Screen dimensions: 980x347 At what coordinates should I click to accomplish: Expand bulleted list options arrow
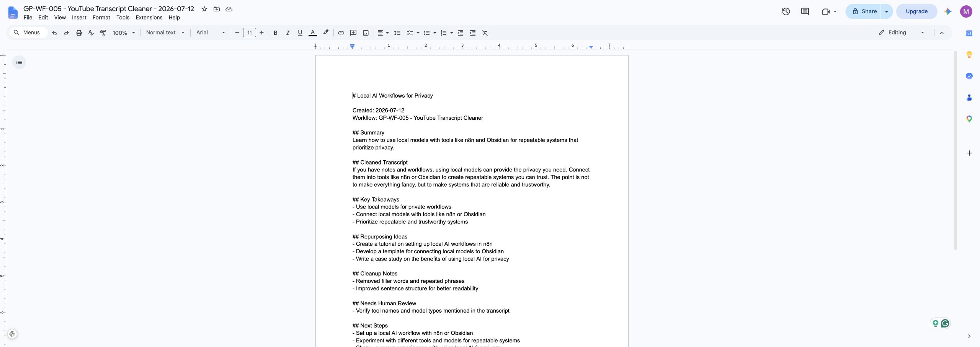pyautogui.click(x=435, y=33)
